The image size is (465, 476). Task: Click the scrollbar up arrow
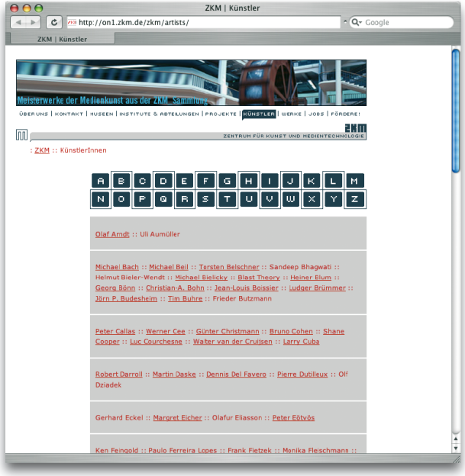coord(456,439)
